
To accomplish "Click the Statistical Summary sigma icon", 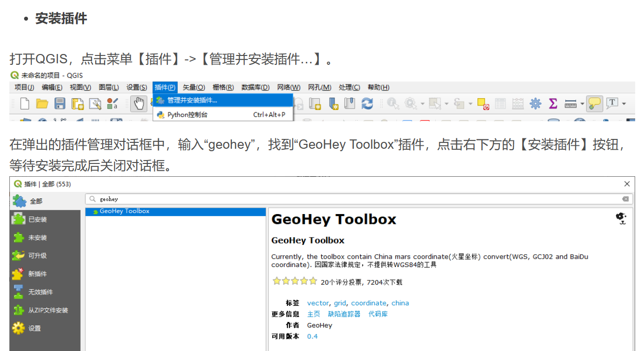I will (x=553, y=104).
